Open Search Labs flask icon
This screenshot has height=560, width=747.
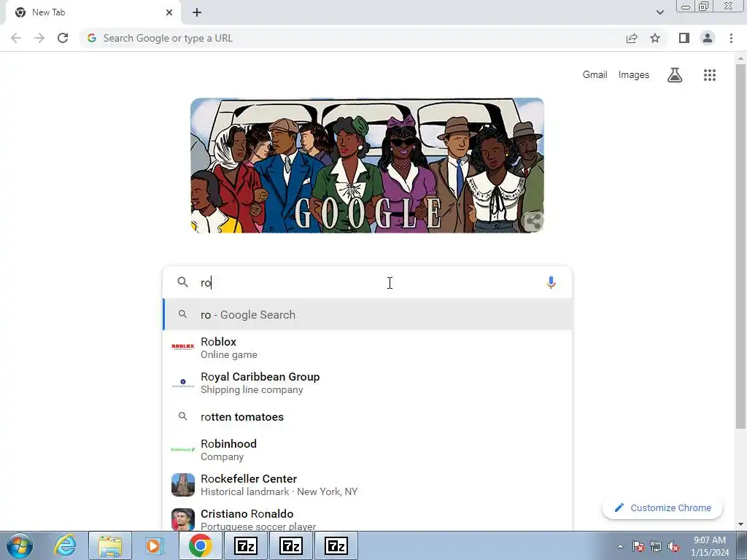675,75
